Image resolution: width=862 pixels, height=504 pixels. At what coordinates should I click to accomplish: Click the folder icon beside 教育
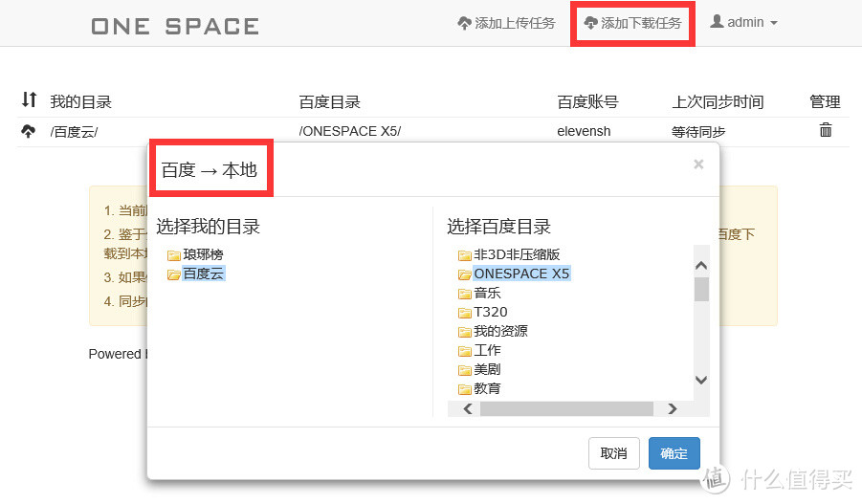tap(465, 389)
